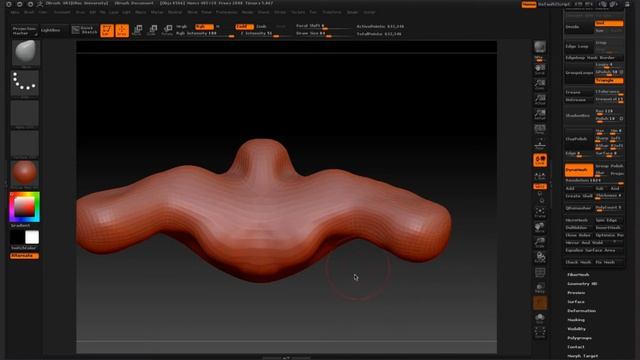This screenshot has width=640, height=360.
Task: Open the red material sphere selector
Action: (x=24, y=173)
